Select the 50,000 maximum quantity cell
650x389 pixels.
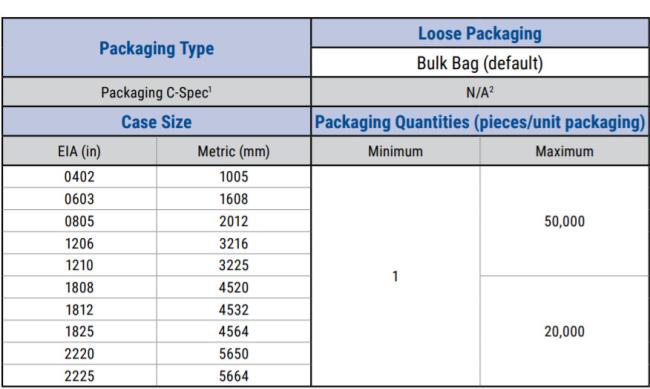tap(565, 221)
